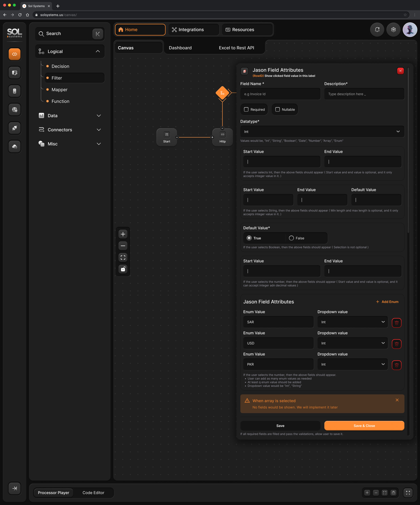Screen dimensions: 420x505
Task: Delete the USD enum row
Action: (x=397, y=344)
